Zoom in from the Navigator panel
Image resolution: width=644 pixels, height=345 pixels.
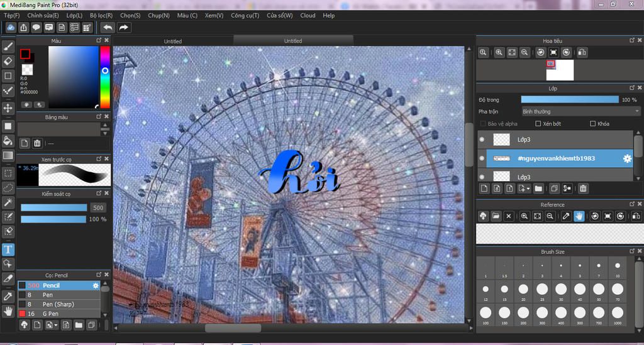click(499, 53)
